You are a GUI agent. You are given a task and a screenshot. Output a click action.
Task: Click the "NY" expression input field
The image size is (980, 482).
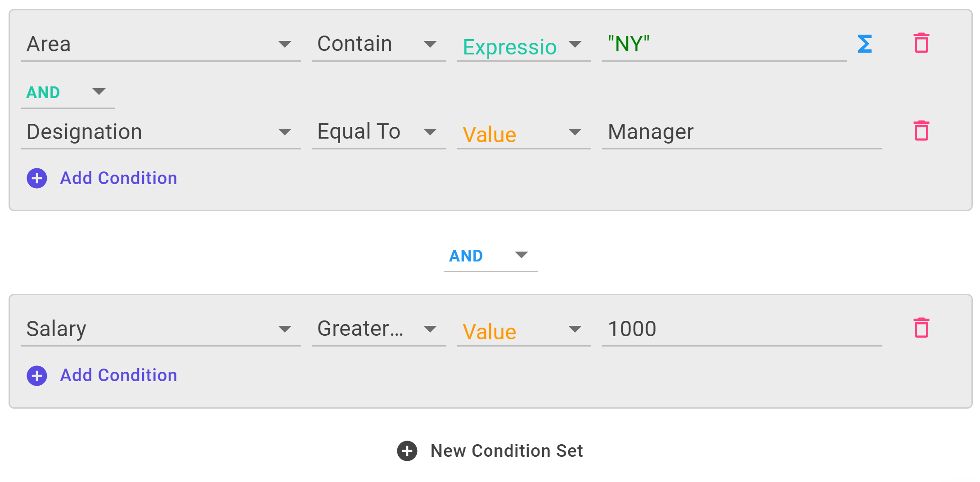(724, 44)
